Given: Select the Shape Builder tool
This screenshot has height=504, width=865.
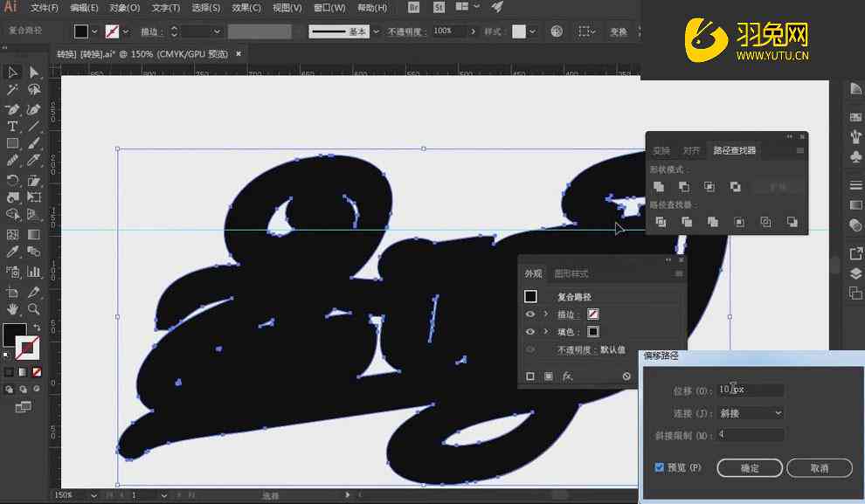Looking at the screenshot, I should click(13, 215).
